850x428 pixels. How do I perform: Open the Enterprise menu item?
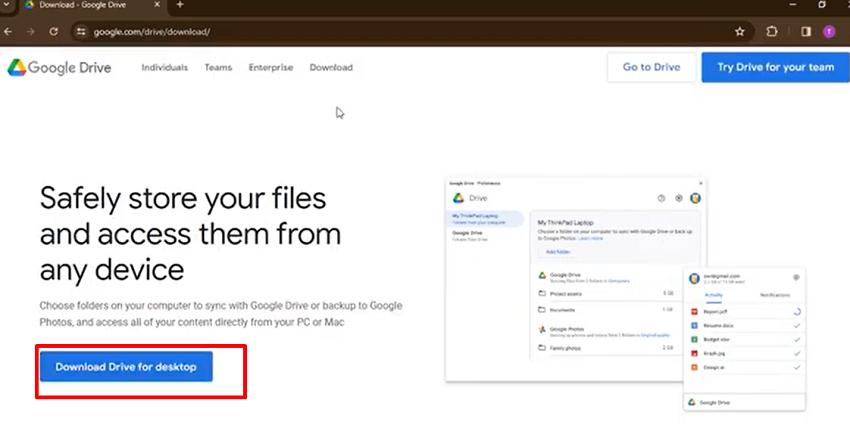click(271, 68)
